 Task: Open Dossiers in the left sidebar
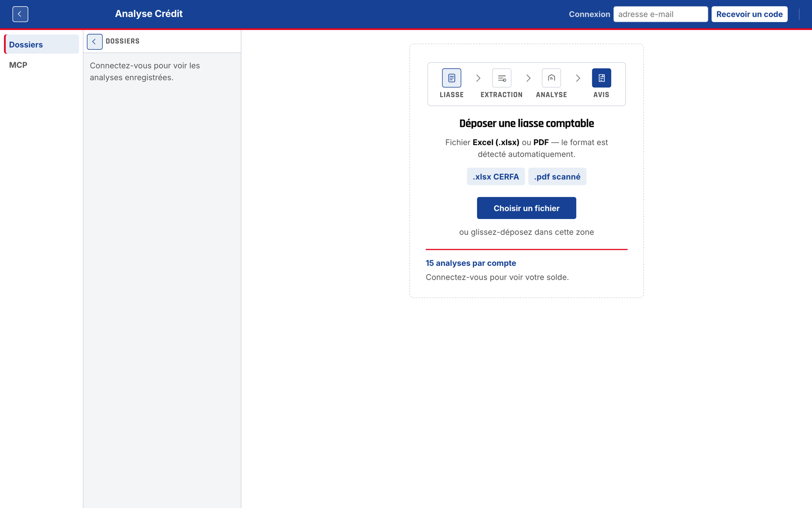click(x=42, y=44)
